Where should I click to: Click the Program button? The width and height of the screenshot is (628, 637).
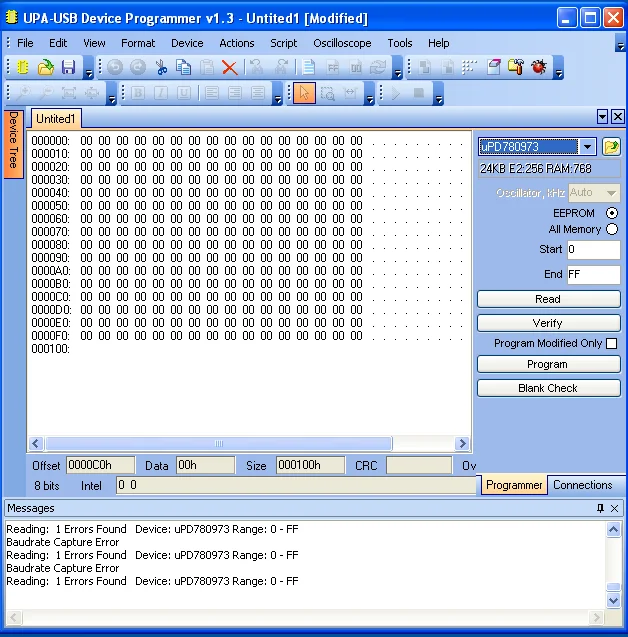(548, 364)
